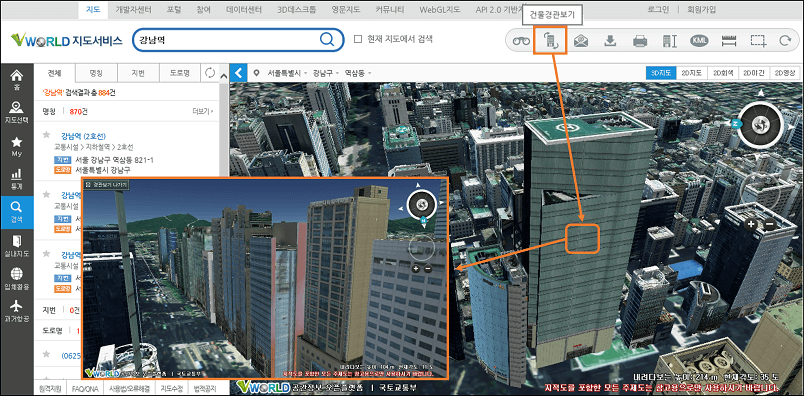The image size is (804, 396).
Task: Open the 커뮤니티 menu
Action: point(390,9)
